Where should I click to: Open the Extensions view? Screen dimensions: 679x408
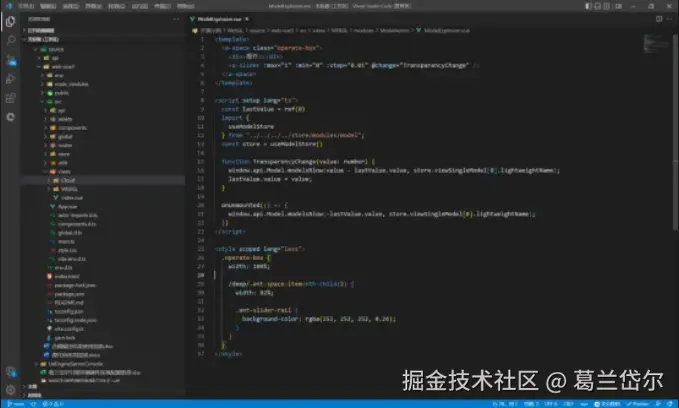(10, 98)
